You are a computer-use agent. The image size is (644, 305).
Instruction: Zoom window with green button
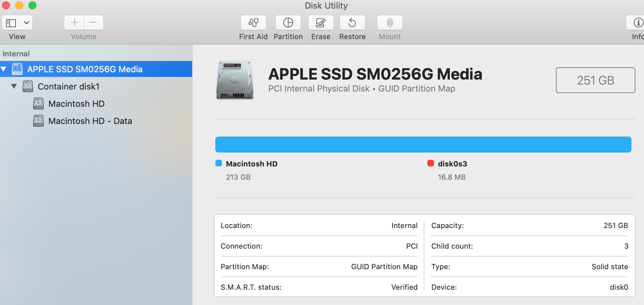click(x=32, y=5)
